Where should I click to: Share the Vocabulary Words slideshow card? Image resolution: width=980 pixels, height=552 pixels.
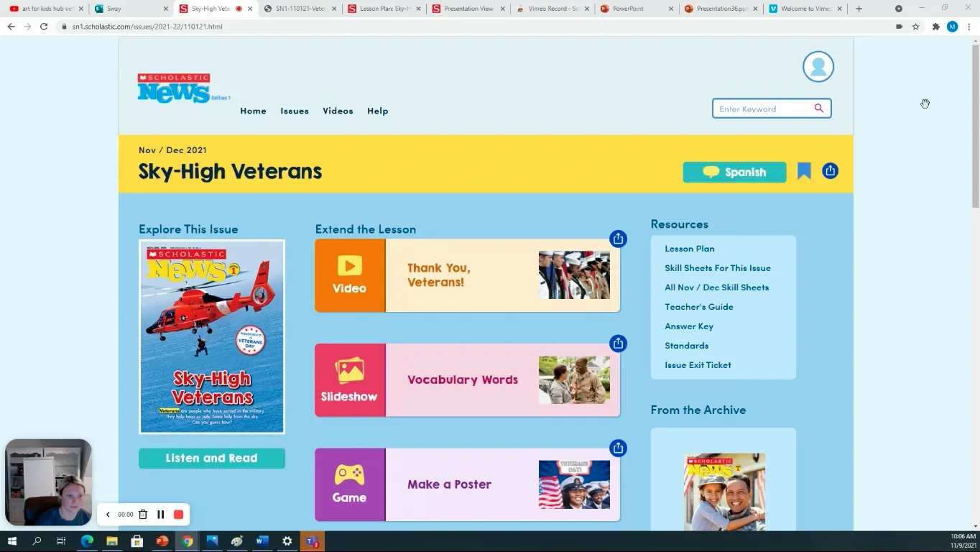point(618,344)
